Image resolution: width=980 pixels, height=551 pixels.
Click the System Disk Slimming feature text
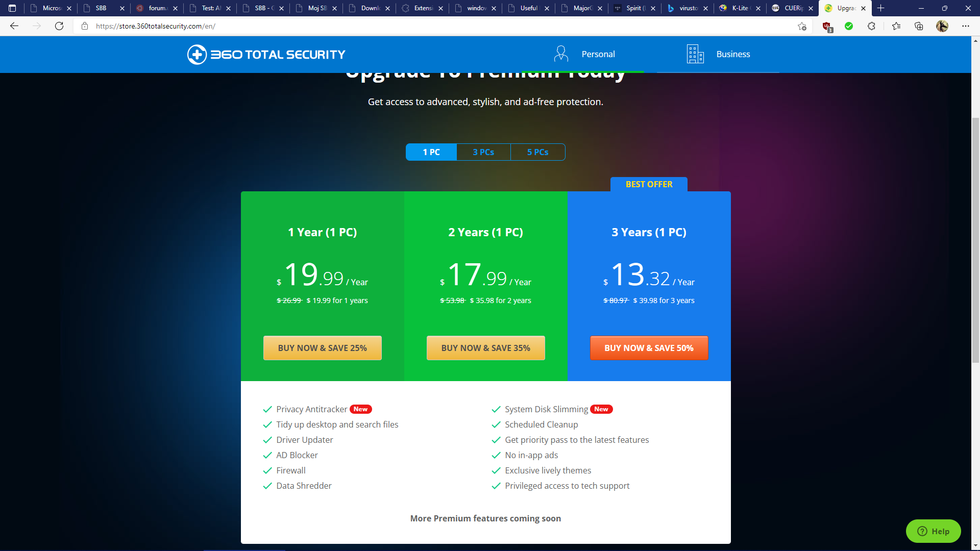coord(546,409)
